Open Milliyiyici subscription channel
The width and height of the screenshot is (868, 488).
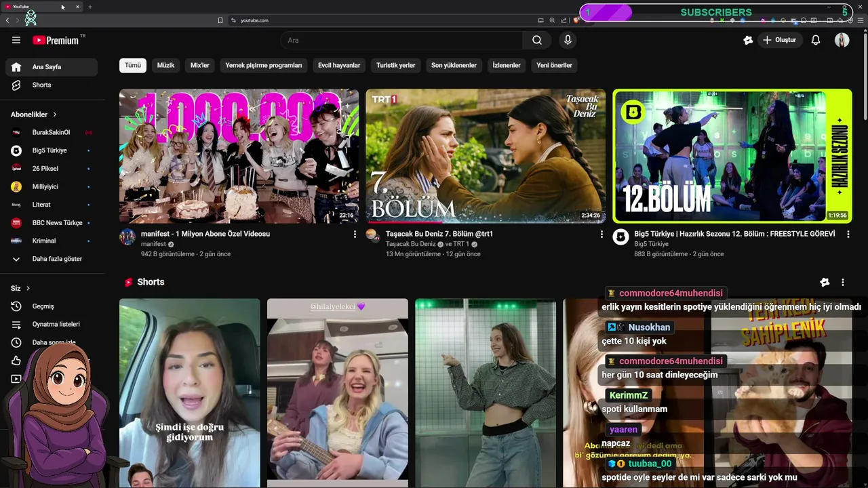pyautogui.click(x=52, y=186)
